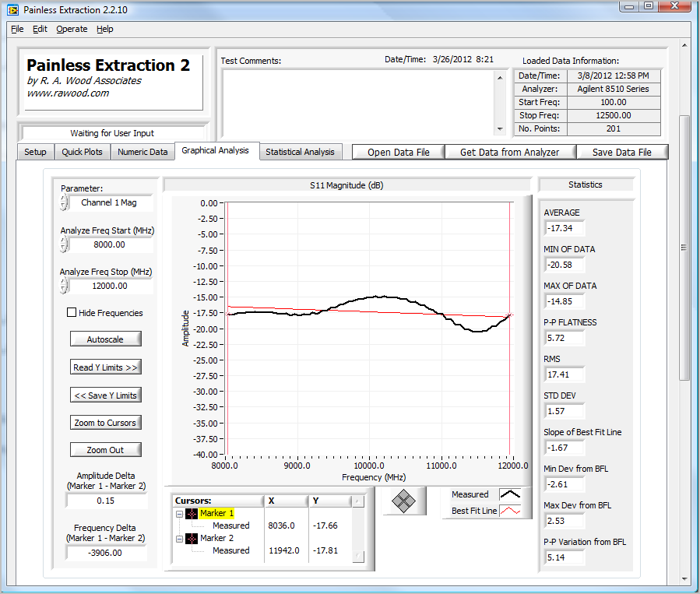Open the Operate menu

point(72,29)
